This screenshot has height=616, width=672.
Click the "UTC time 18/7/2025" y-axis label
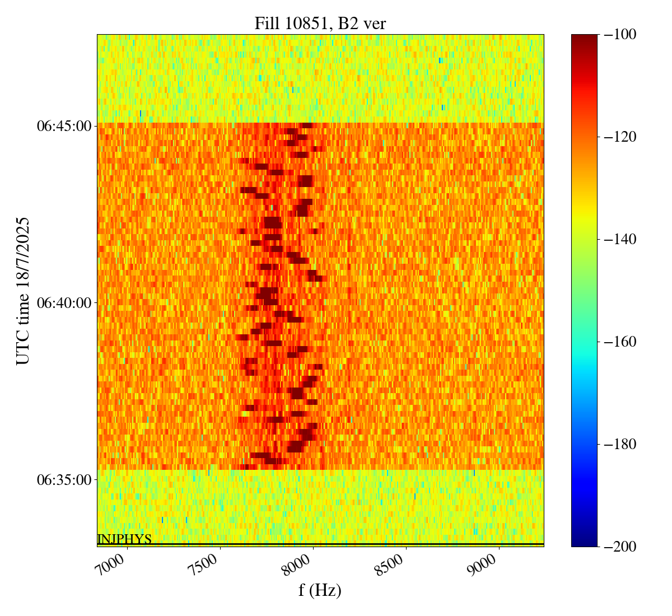(22, 291)
